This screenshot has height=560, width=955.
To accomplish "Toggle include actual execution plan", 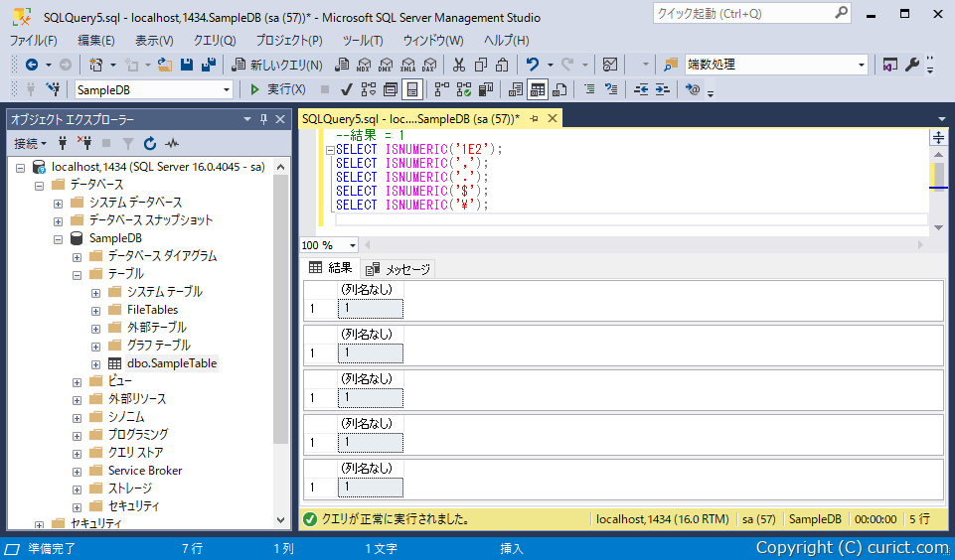I will [442, 90].
